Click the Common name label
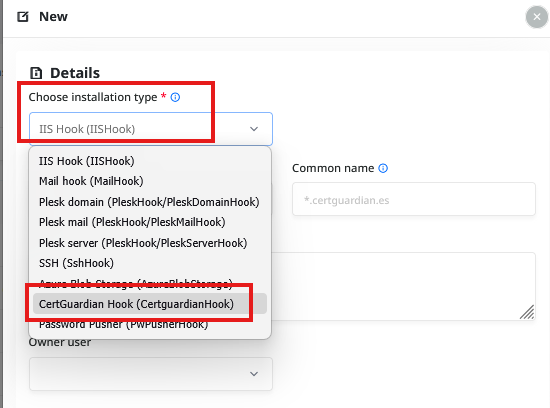The image size is (550, 408). (x=333, y=168)
